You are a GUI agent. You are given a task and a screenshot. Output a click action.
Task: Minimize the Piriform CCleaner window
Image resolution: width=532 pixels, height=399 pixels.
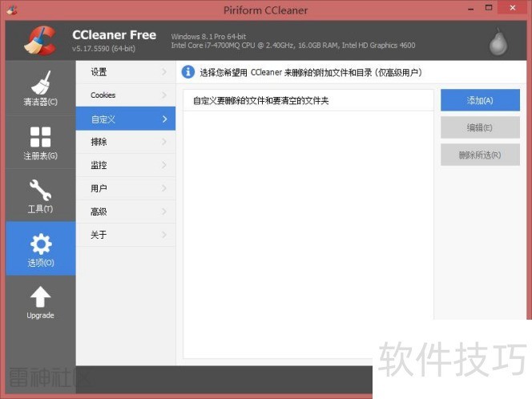click(470, 9)
